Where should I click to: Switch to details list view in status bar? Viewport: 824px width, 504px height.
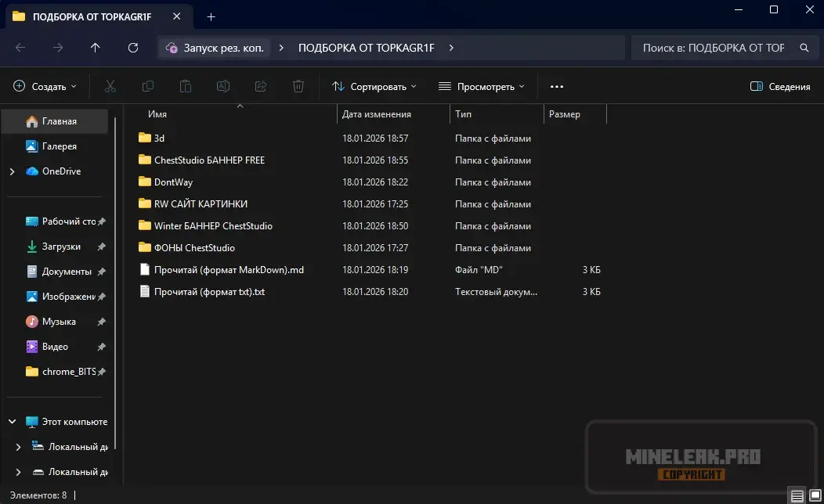(x=796, y=495)
